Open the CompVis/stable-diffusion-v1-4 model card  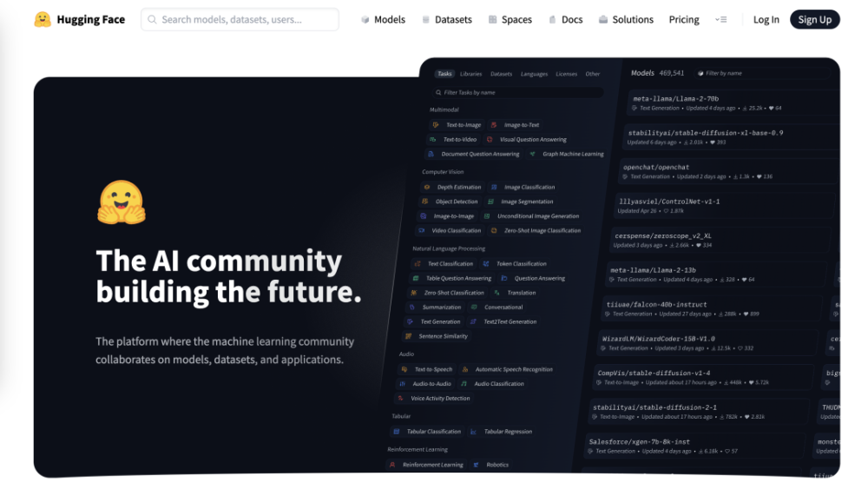[702, 378]
